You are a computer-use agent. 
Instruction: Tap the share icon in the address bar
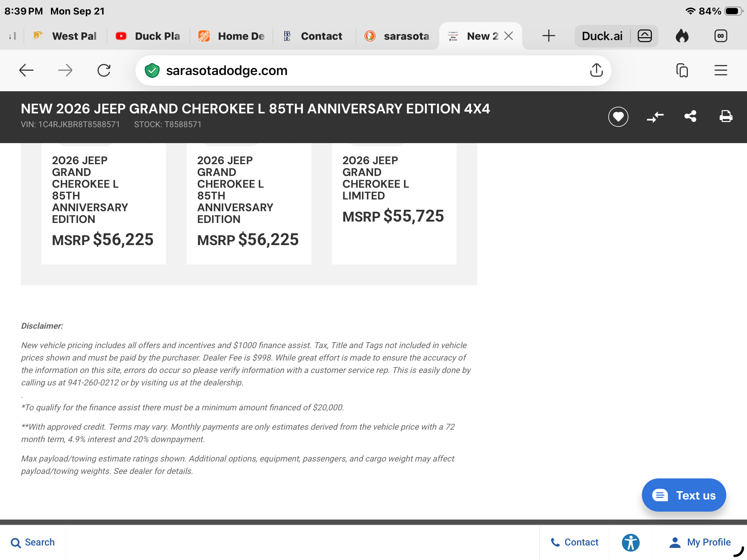[x=596, y=70]
